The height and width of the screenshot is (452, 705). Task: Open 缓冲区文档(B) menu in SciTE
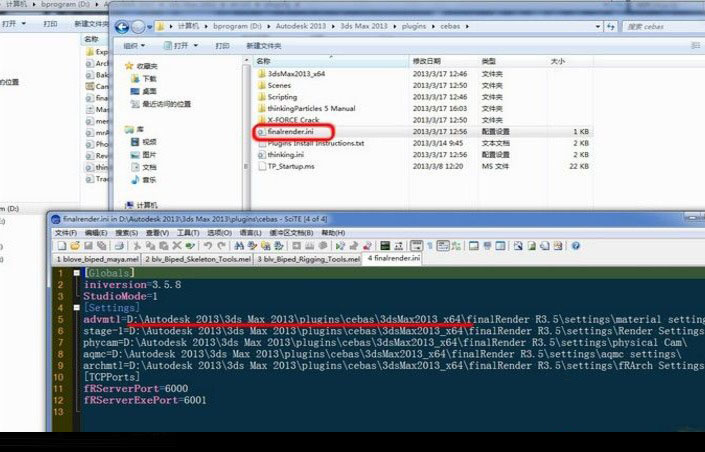pos(291,233)
